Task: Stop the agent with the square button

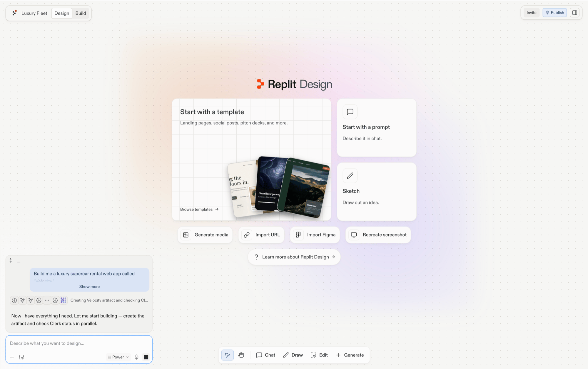Action: click(146, 357)
